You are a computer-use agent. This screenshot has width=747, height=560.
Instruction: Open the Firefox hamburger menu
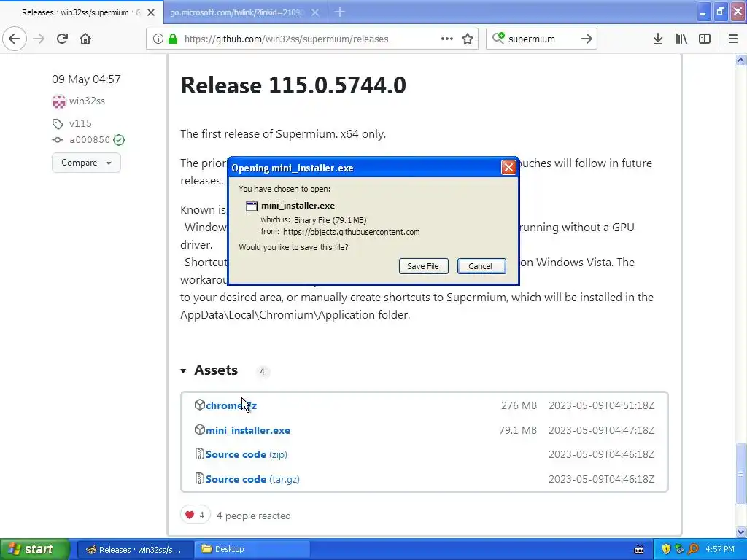coord(733,39)
